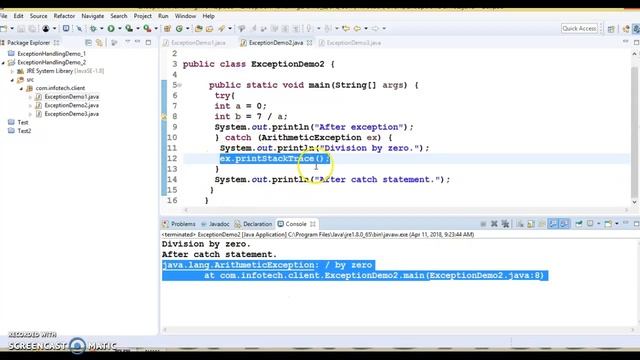Select ExceptionDemo1.java in Package Explorer
Screen dimensions: 640x360
[x=71, y=97]
